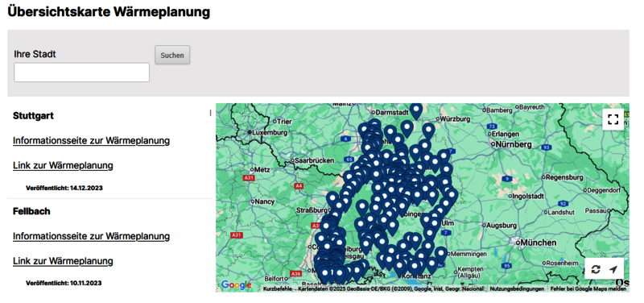The image size is (644, 303).
Task: Open Stuttgart Informationsseite zur Wärmeplanung link
Action: pos(91,140)
